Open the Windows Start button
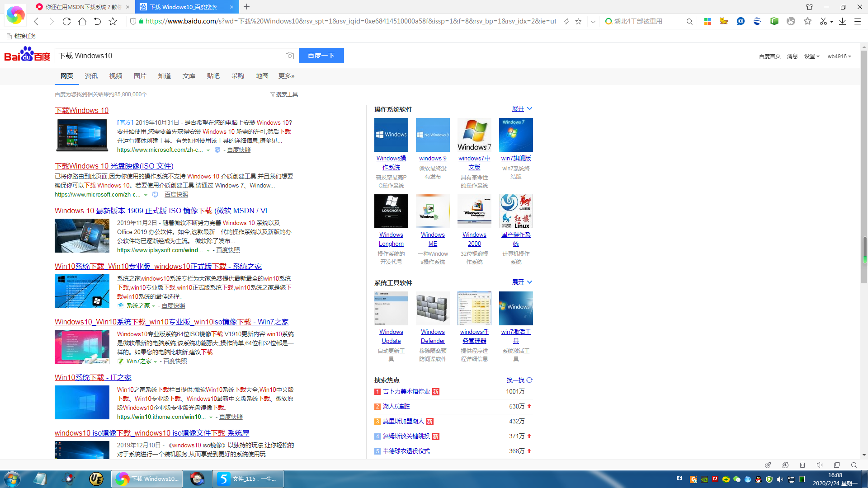Viewport: 868px width, 488px height. 12,479
